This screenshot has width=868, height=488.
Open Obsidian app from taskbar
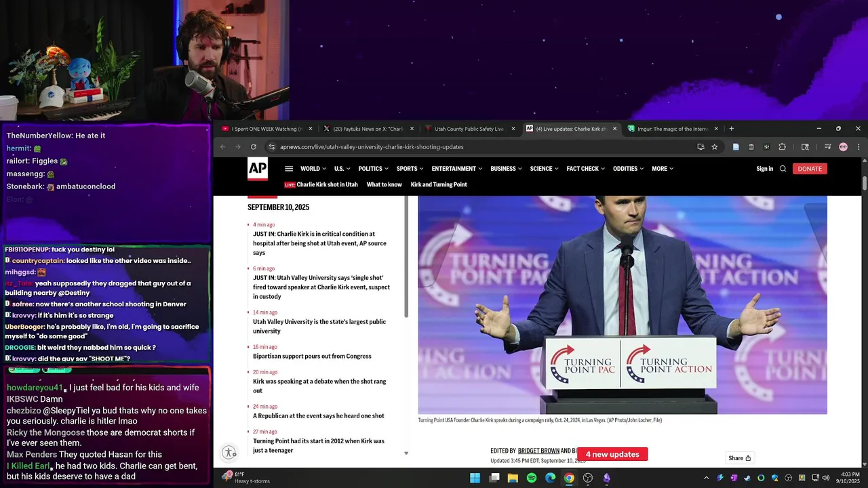click(607, 478)
